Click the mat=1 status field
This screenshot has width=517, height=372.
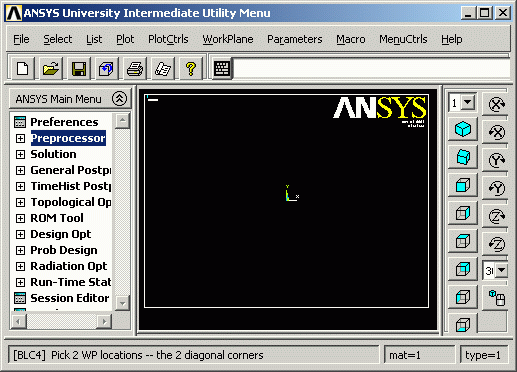click(x=419, y=355)
